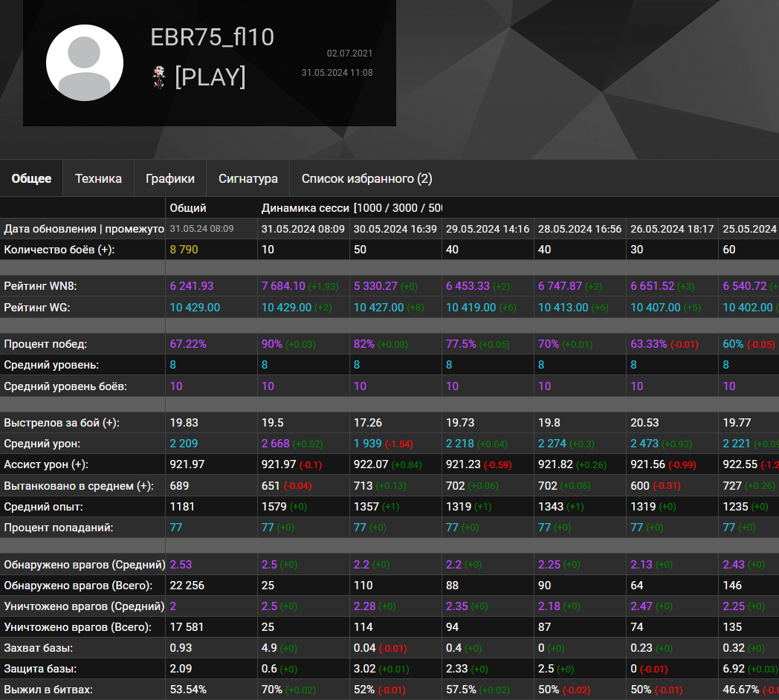Open the [PLAY] clan link

pos(210,77)
